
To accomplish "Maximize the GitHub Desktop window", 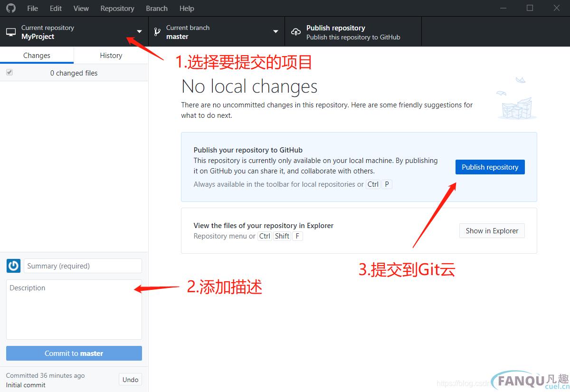I will [x=530, y=8].
